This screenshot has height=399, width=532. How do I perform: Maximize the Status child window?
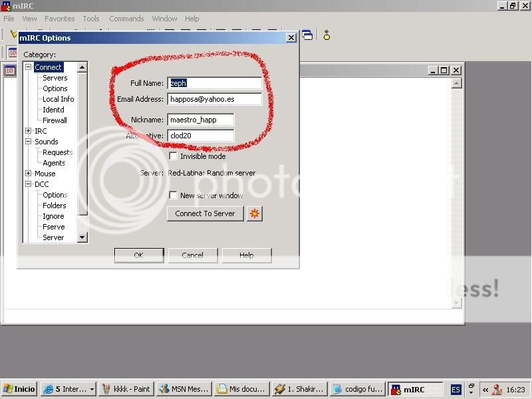[x=444, y=70]
